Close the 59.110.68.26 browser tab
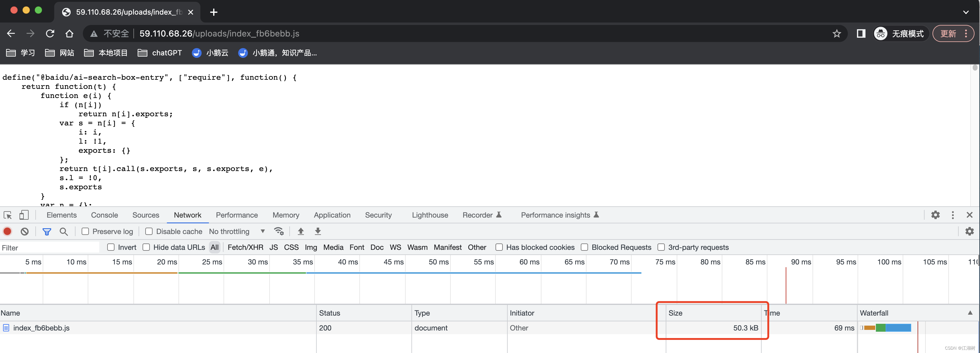This screenshot has height=353, width=980. click(x=191, y=12)
